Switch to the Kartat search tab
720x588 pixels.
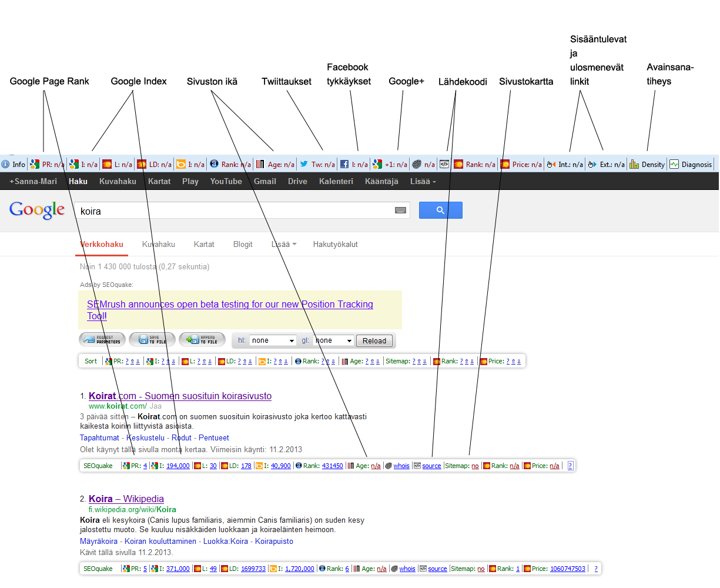pyautogui.click(x=204, y=244)
